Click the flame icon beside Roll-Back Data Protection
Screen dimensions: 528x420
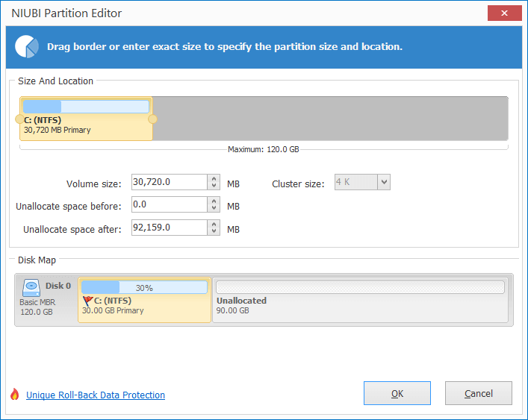(x=14, y=394)
